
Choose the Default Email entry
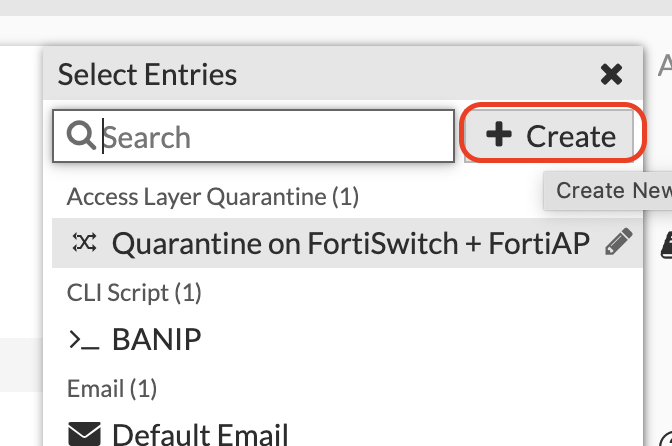coord(347,432)
